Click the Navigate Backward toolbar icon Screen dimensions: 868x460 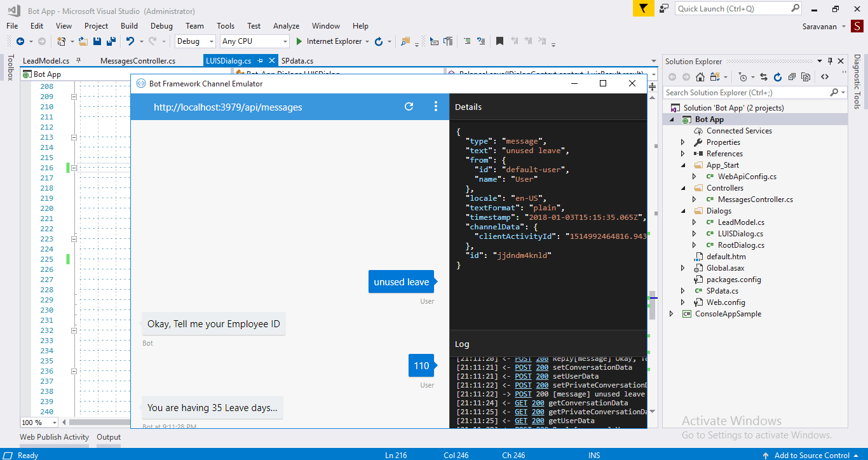pos(20,41)
